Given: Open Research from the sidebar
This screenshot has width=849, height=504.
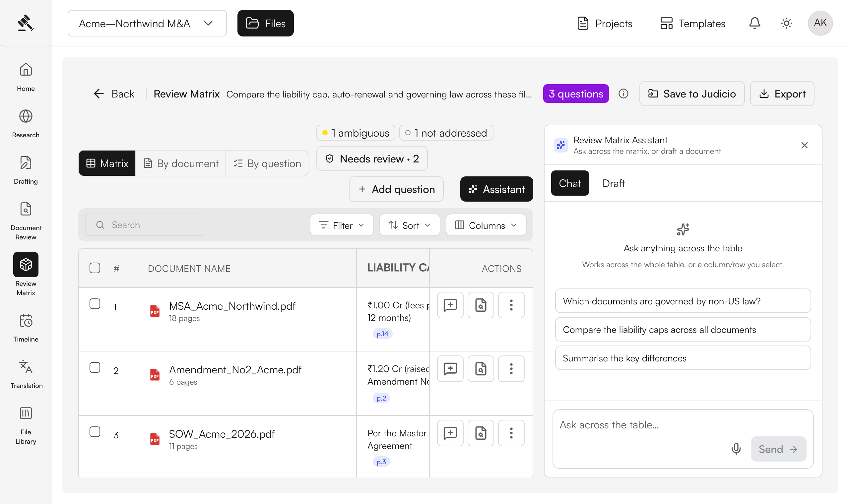Looking at the screenshot, I should click(x=26, y=124).
